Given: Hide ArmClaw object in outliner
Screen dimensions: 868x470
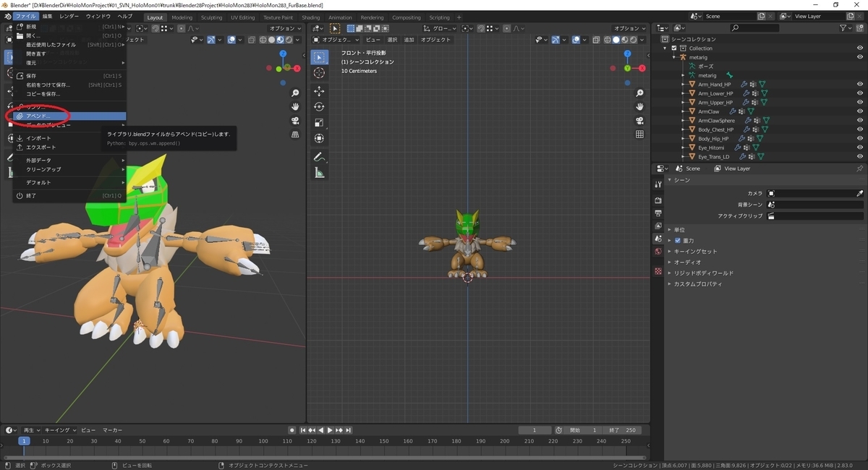Looking at the screenshot, I should click(860, 111).
